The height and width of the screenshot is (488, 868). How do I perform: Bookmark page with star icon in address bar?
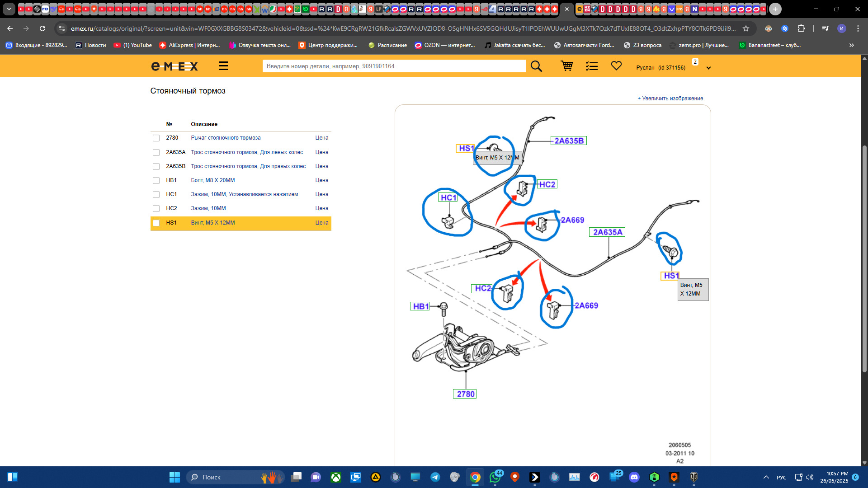pyautogui.click(x=746, y=28)
